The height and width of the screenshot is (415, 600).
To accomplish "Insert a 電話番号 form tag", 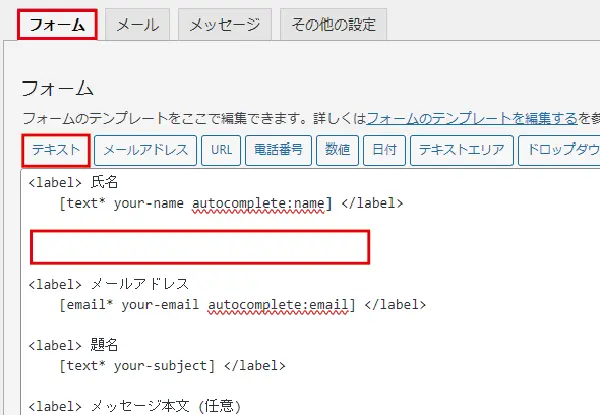I will coord(278,150).
